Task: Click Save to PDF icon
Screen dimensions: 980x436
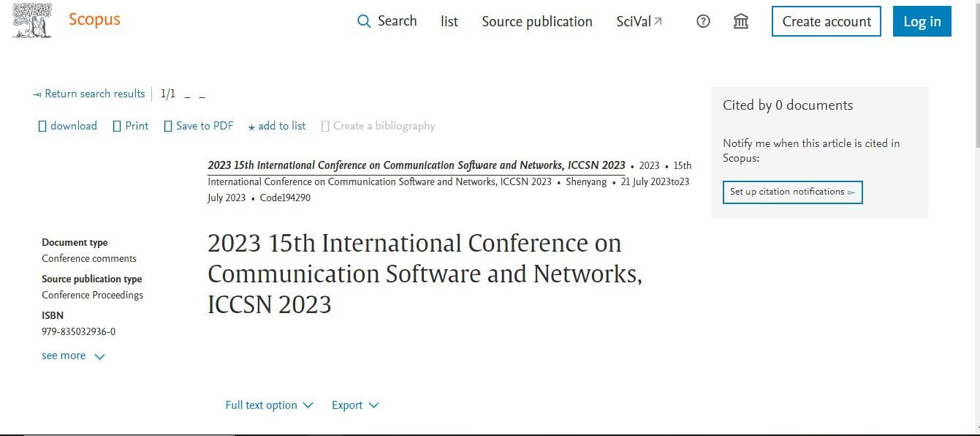Action: coord(168,126)
